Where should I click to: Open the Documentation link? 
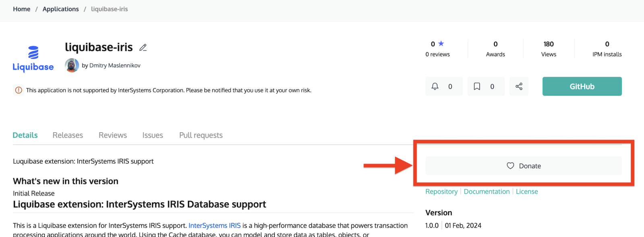pyautogui.click(x=487, y=191)
